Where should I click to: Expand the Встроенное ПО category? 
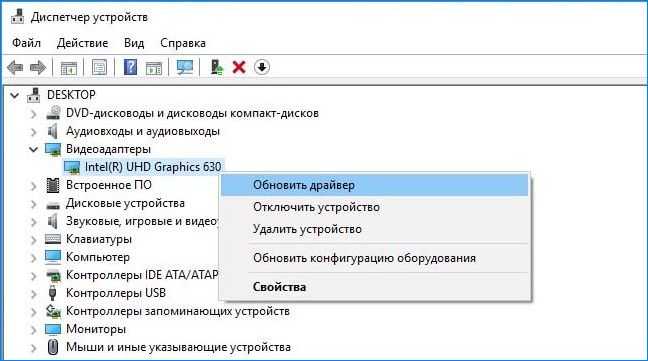pos(34,185)
